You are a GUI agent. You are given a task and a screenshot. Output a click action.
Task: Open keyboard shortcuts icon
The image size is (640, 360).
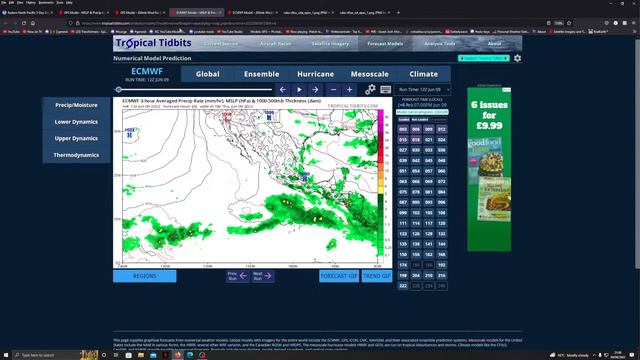coord(385,89)
